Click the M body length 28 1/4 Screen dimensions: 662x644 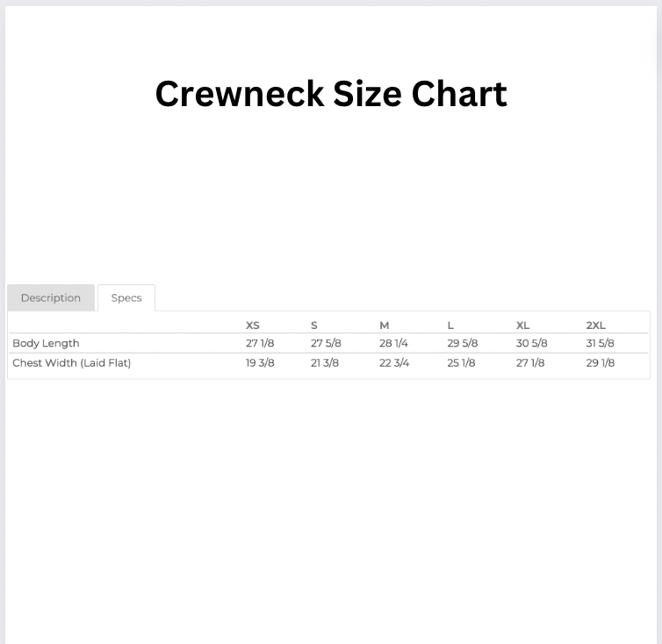[393, 344]
